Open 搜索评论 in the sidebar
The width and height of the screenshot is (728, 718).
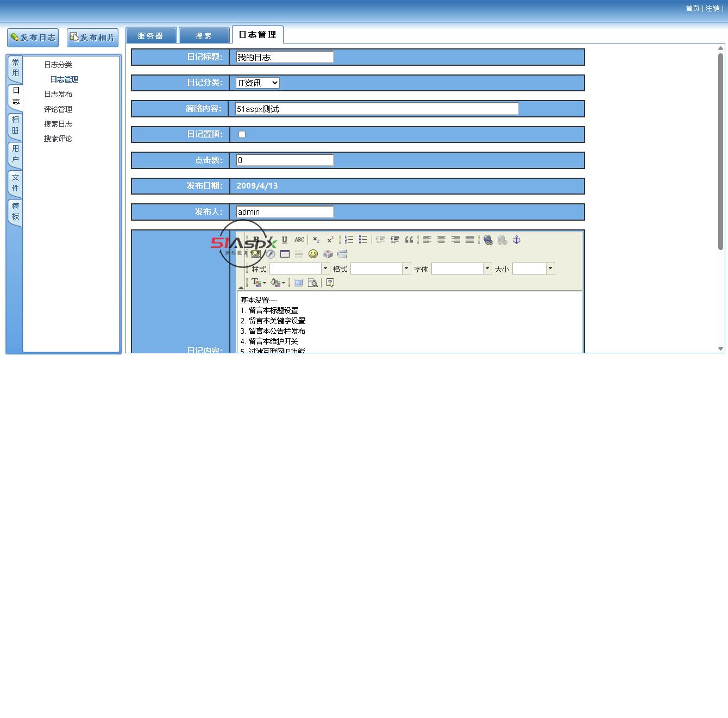coord(58,139)
